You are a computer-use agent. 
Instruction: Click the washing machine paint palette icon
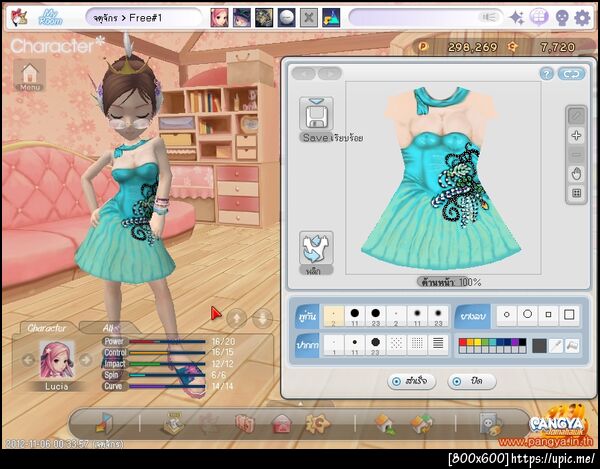pyautogui.click(x=491, y=423)
